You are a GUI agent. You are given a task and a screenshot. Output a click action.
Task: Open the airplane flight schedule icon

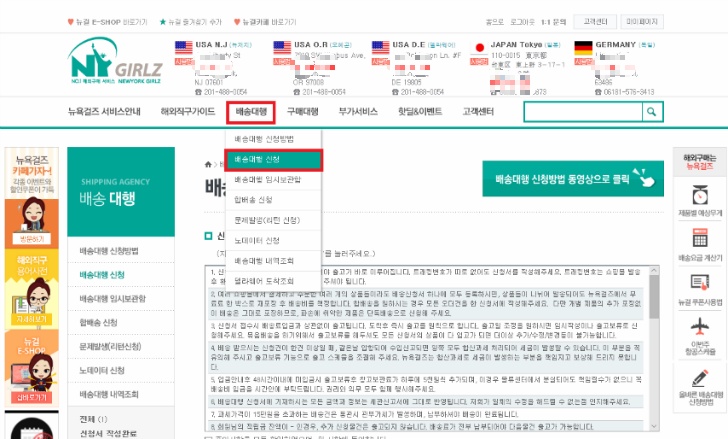(x=700, y=326)
